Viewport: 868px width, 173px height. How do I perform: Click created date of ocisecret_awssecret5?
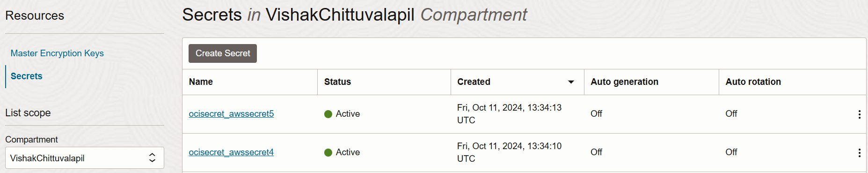pos(509,114)
